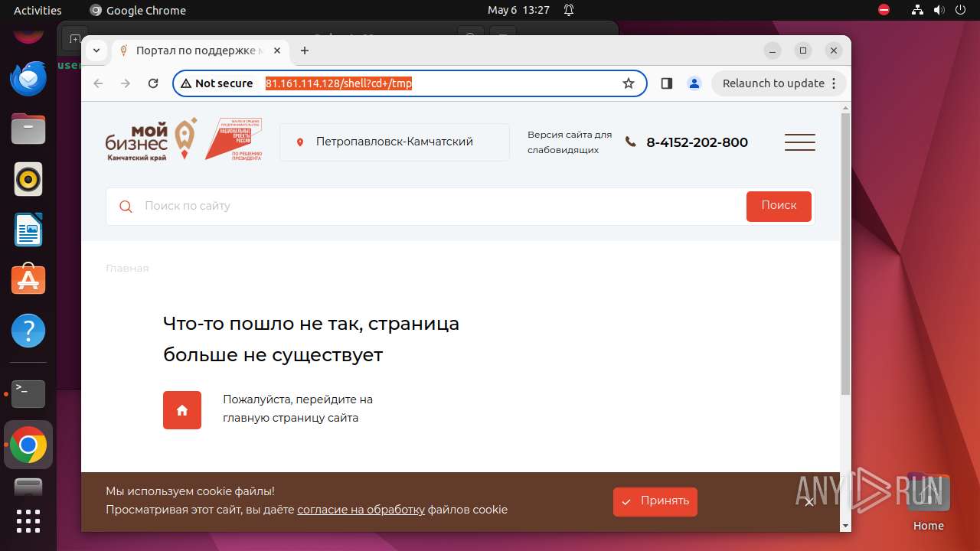980x551 pixels.
Task: Click the Национальные проекты России logo
Action: click(234, 139)
